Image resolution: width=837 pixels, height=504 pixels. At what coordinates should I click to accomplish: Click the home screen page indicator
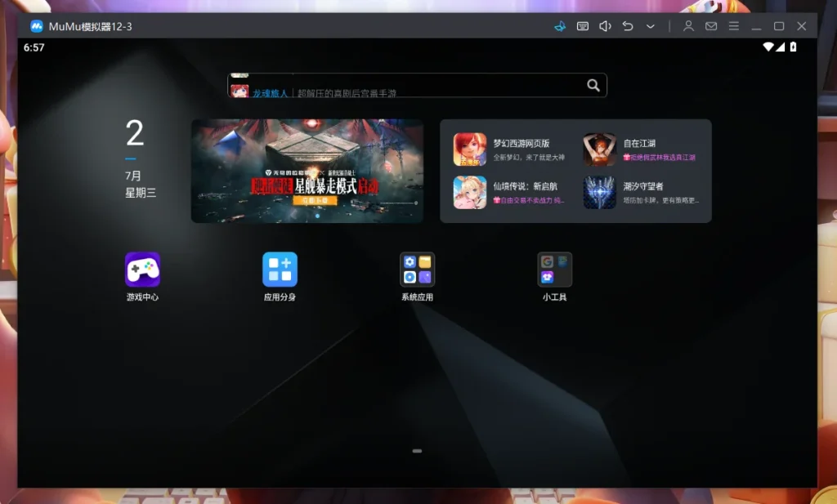[x=417, y=451]
